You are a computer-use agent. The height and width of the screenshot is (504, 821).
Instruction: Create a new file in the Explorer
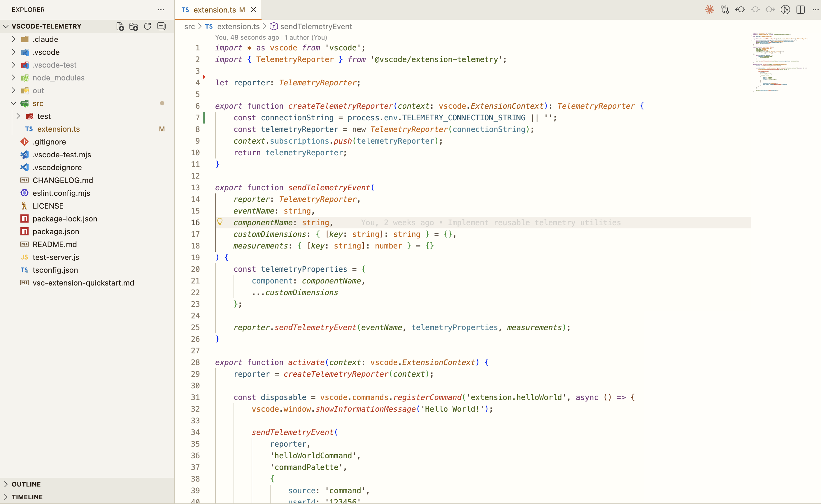[120, 26]
